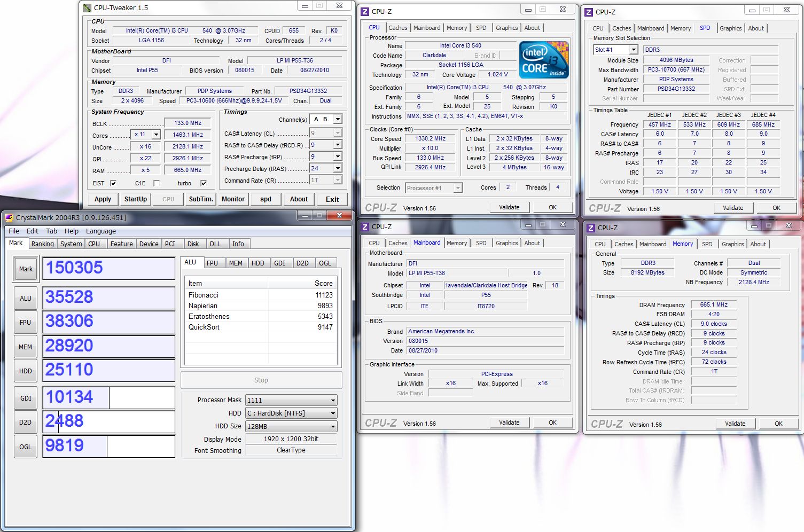Click the Apply button in CPU-Tweaker
This screenshot has width=804, height=532.
point(103,199)
